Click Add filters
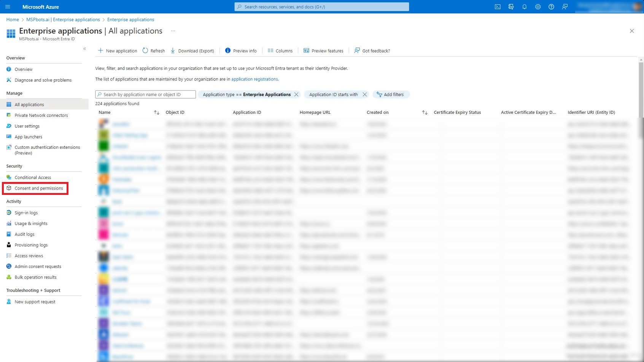This screenshot has width=644, height=362. tap(391, 94)
